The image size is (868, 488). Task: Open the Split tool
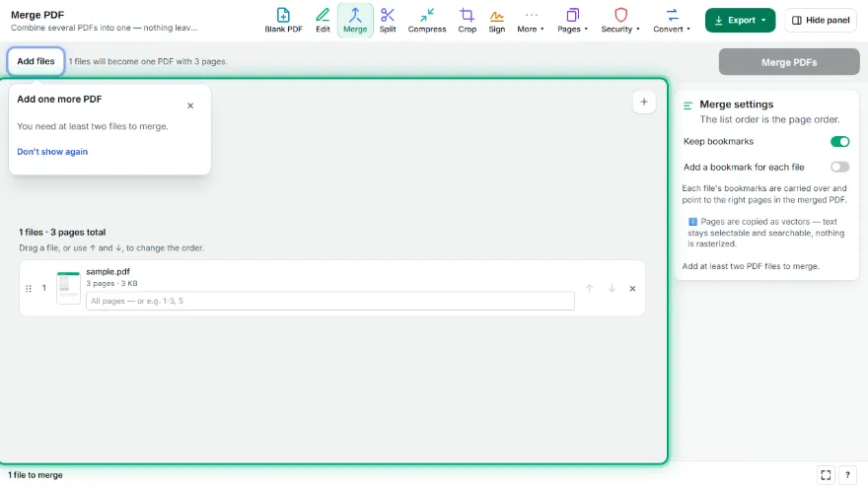388,21
